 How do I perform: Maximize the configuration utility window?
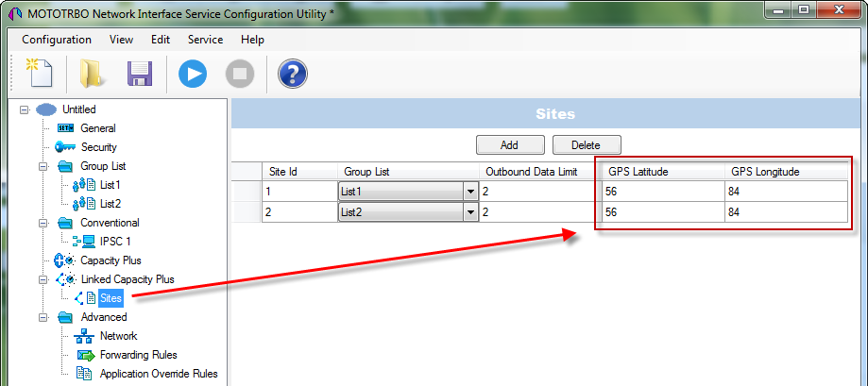(803, 9)
